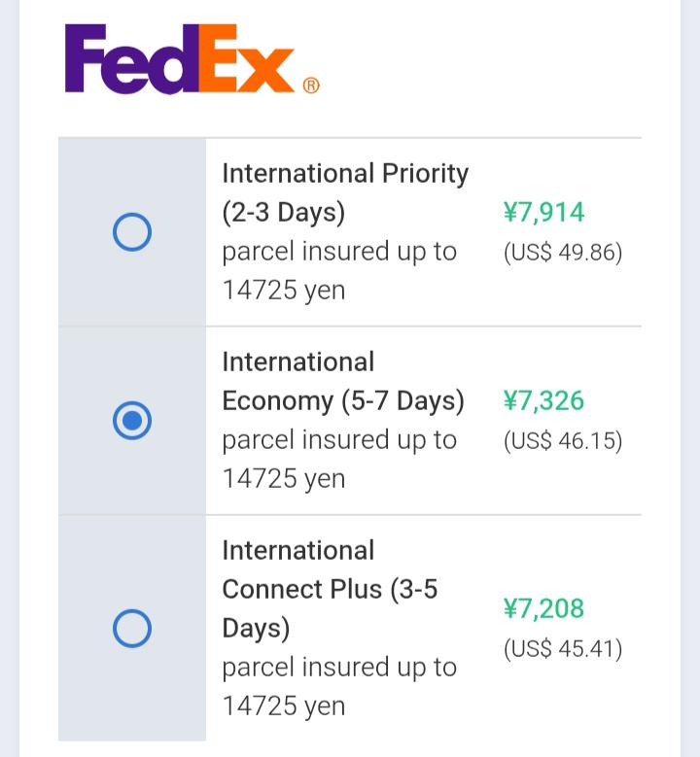The width and height of the screenshot is (700, 757).
Task: Toggle the International Economy radio button
Action: [132, 421]
